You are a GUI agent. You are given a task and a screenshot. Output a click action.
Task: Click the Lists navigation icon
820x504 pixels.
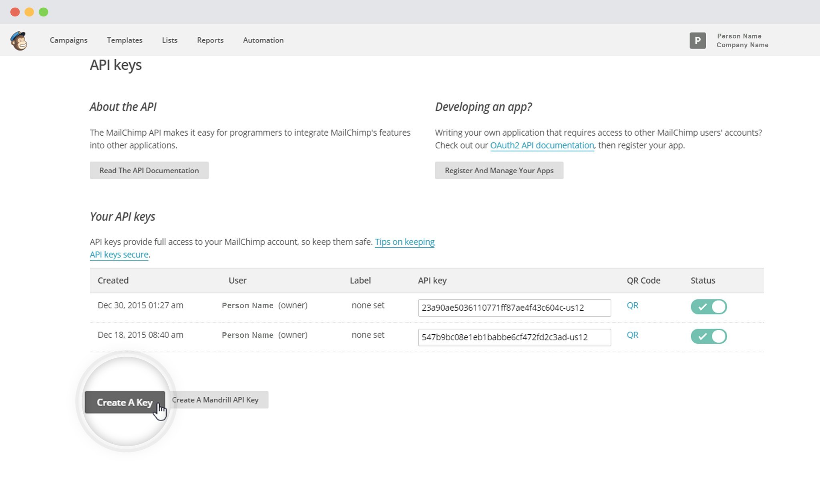pos(169,40)
